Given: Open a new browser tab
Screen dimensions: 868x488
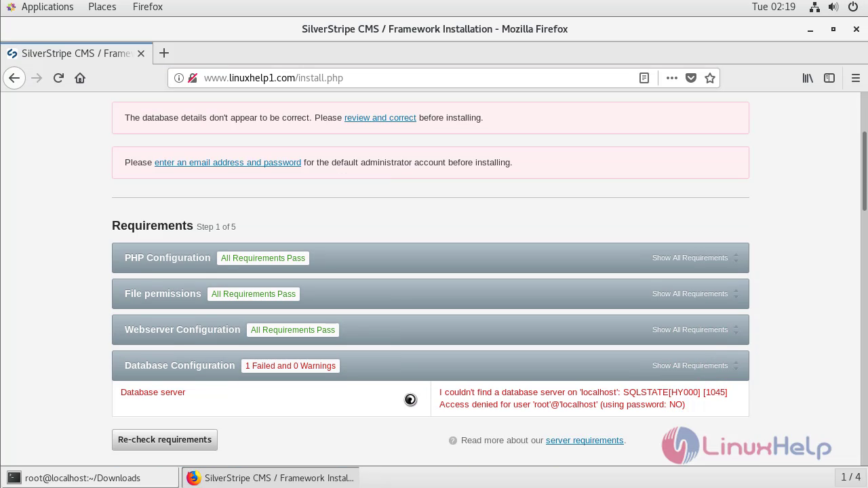Looking at the screenshot, I should 164,53.
